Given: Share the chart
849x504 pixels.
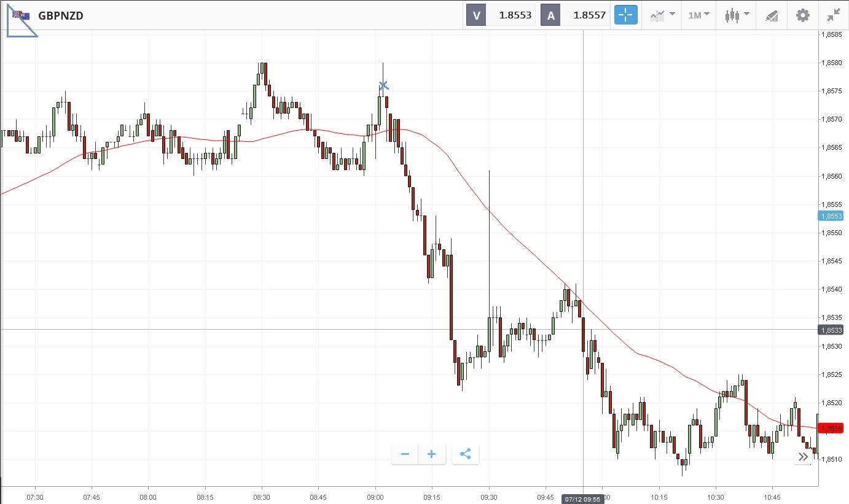Looking at the screenshot, I should point(465,454).
